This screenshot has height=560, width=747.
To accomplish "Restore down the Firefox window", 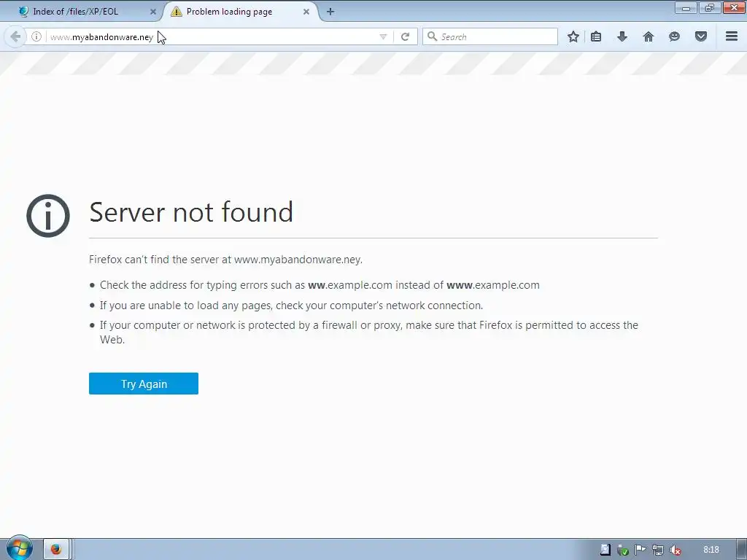I will tap(710, 8).
